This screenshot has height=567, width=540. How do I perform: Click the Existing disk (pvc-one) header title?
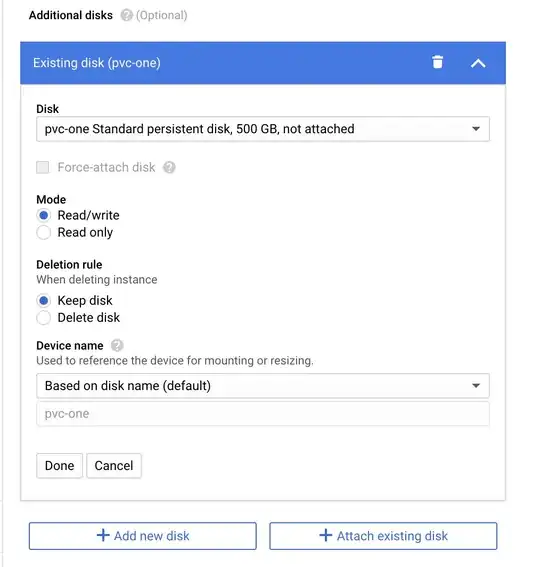pos(97,63)
